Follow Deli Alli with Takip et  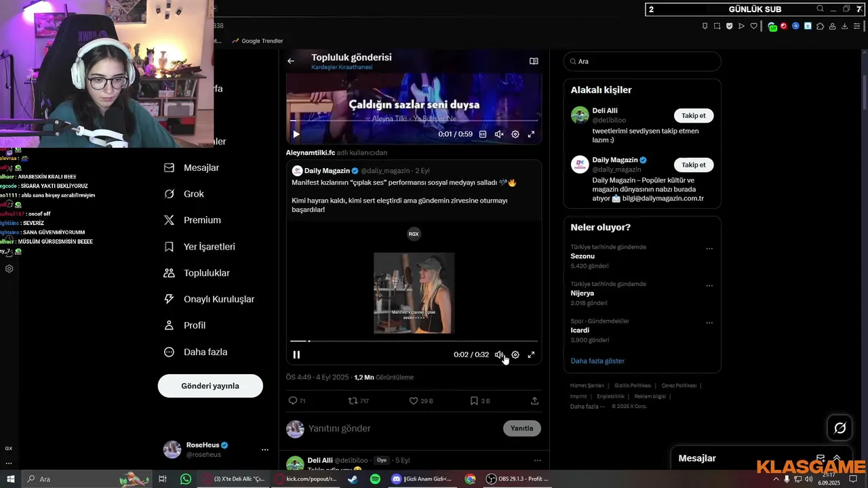pyautogui.click(x=694, y=116)
